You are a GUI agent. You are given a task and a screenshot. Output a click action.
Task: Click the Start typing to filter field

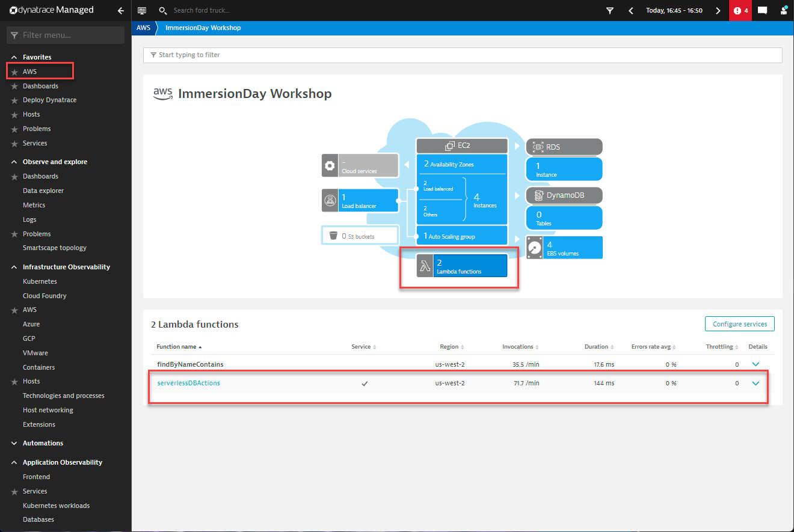pyautogui.click(x=462, y=55)
